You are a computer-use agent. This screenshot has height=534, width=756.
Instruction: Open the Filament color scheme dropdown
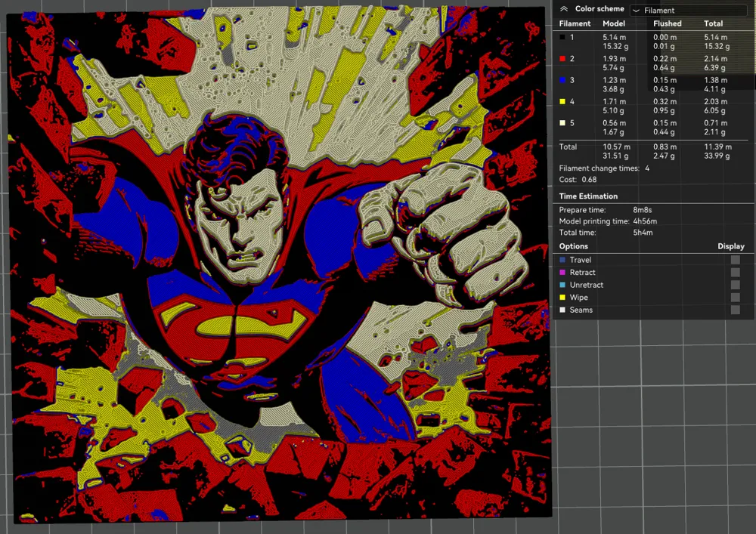(689, 9)
